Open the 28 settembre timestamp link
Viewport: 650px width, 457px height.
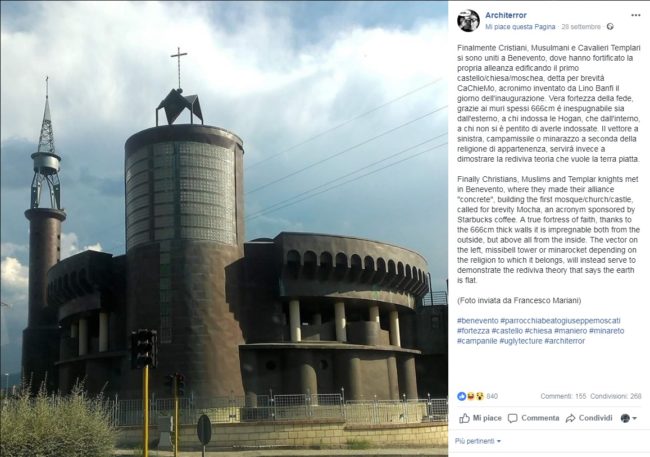[581, 27]
